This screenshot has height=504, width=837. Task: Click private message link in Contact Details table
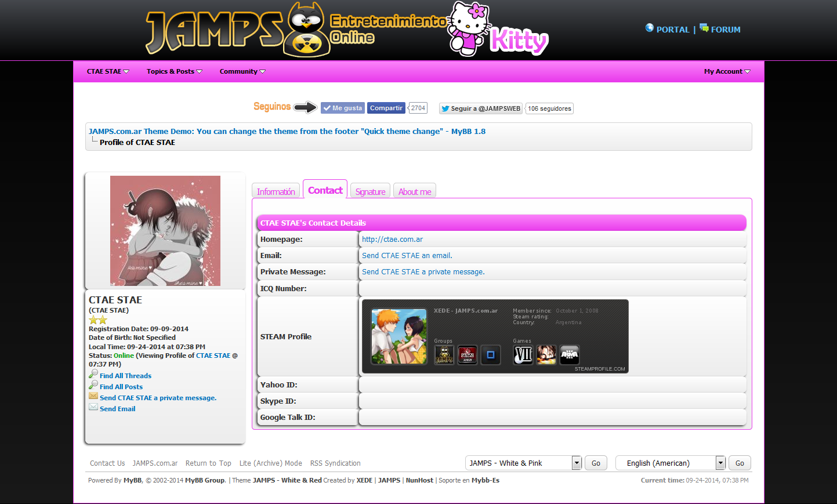point(423,272)
